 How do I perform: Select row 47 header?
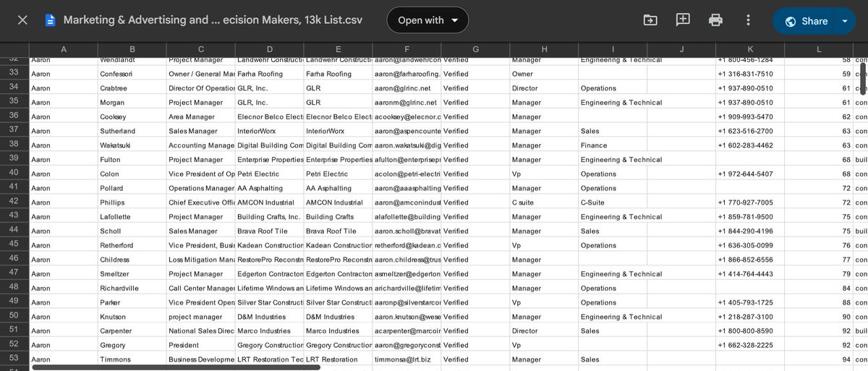[x=14, y=273]
